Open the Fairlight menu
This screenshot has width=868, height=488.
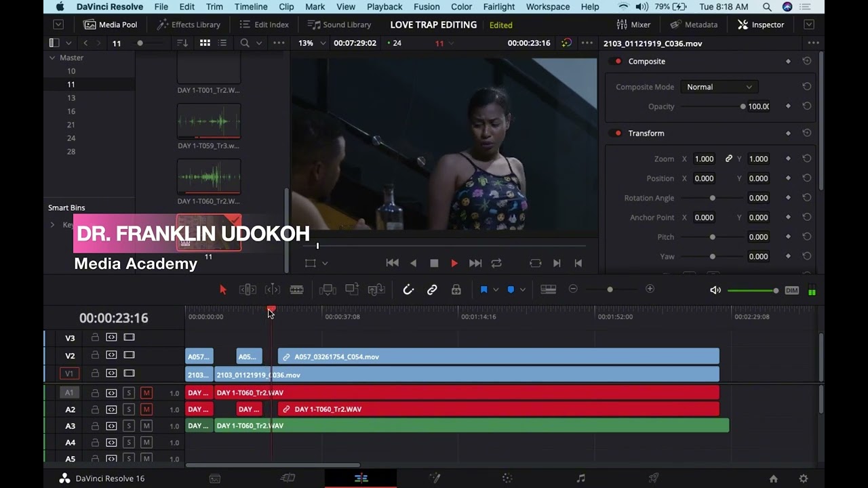pos(499,7)
